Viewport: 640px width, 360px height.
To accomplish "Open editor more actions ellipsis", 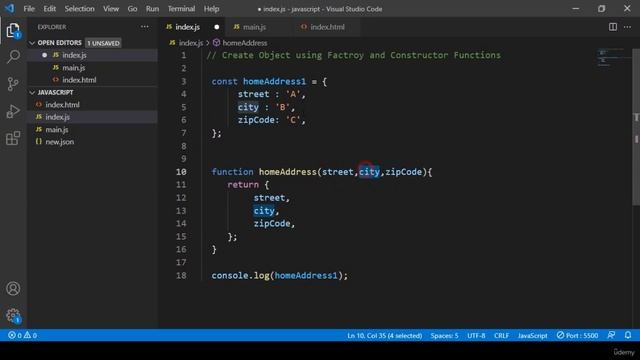I will 627,27.
